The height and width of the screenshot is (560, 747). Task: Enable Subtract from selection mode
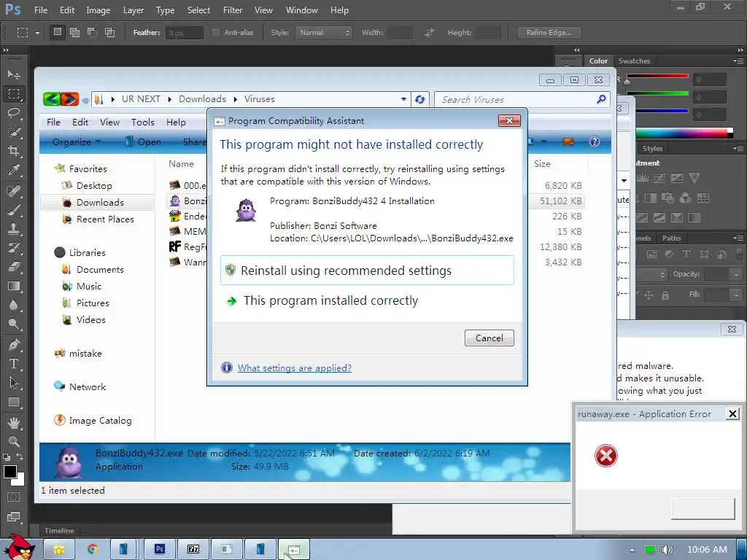point(92,32)
